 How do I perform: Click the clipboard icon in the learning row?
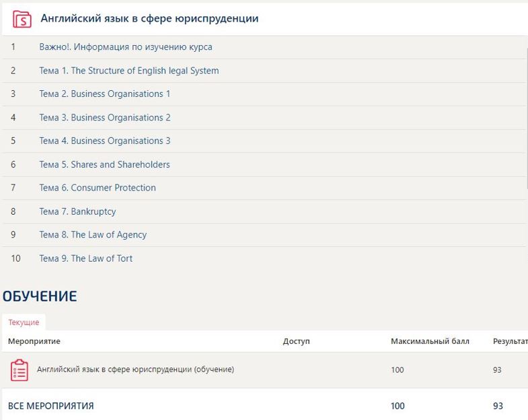pyautogui.click(x=20, y=370)
